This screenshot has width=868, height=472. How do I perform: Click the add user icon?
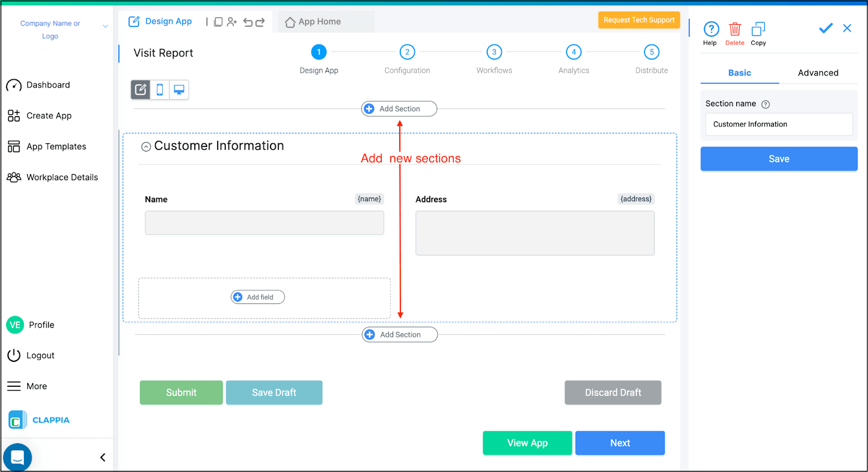[232, 22]
